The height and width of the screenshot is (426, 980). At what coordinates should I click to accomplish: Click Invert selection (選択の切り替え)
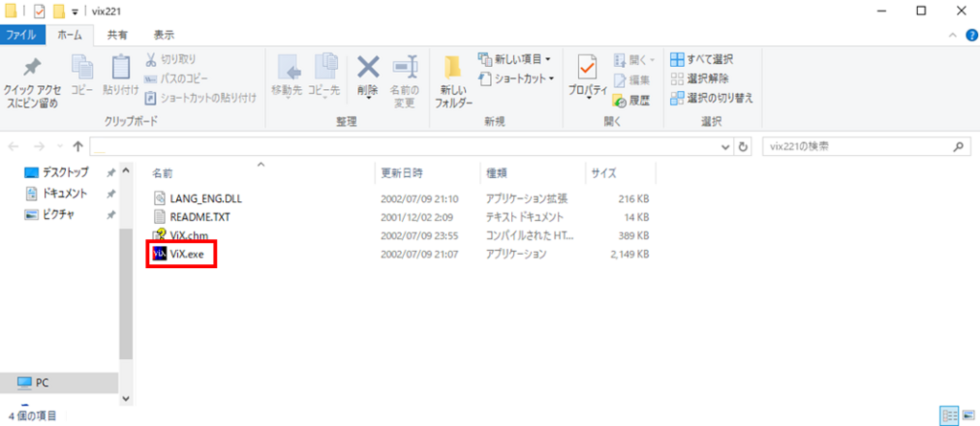[x=711, y=99]
